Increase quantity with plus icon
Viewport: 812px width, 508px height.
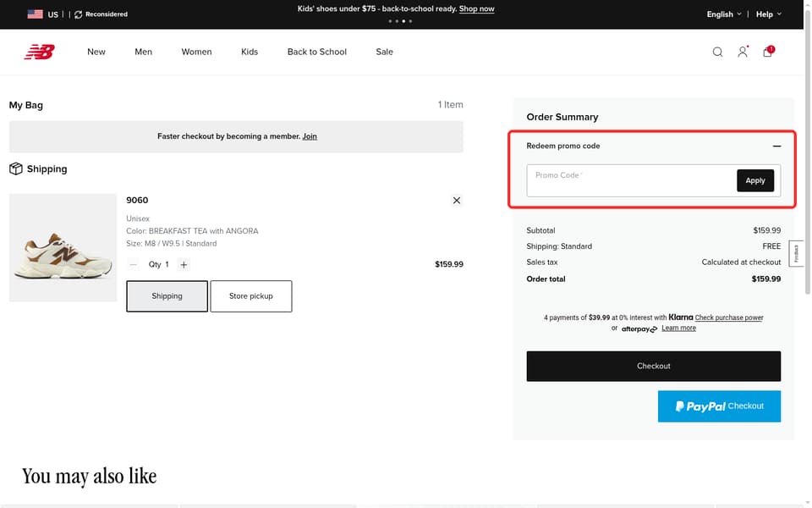pos(184,264)
